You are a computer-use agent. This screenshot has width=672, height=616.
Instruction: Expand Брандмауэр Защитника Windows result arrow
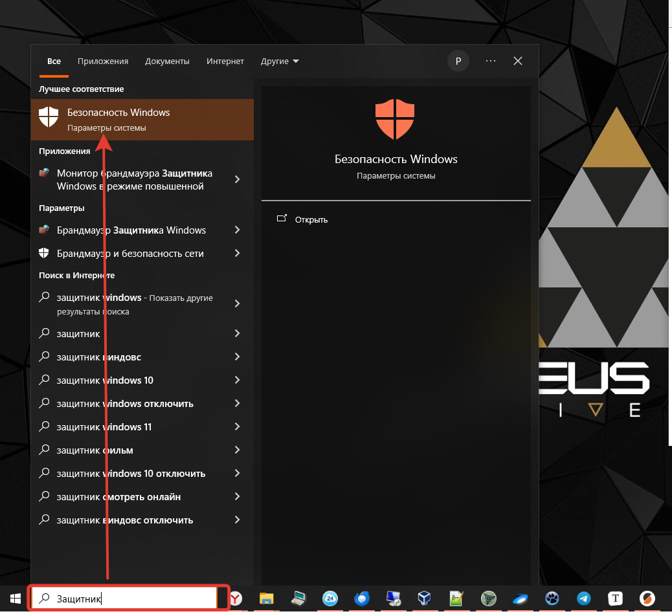pyautogui.click(x=237, y=230)
